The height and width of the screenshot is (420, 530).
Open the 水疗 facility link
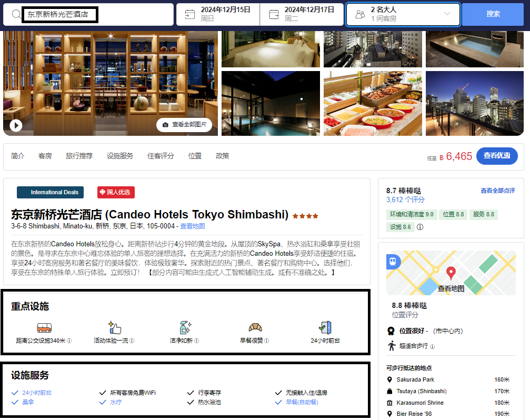[116, 402]
